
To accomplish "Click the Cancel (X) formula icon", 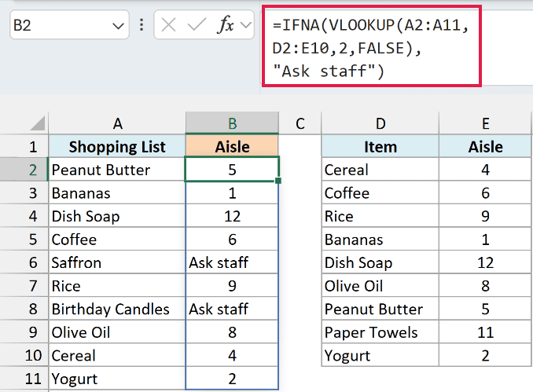I will coord(168,25).
